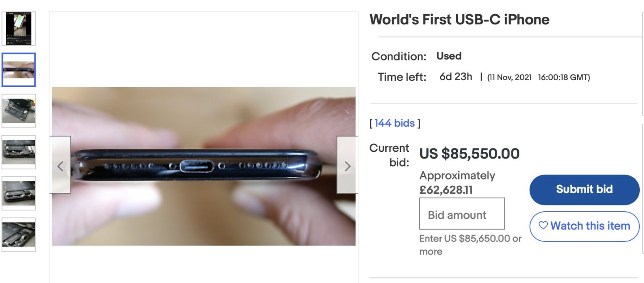The width and height of the screenshot is (644, 283).
Task: Click the Used condition value
Action: point(449,56)
